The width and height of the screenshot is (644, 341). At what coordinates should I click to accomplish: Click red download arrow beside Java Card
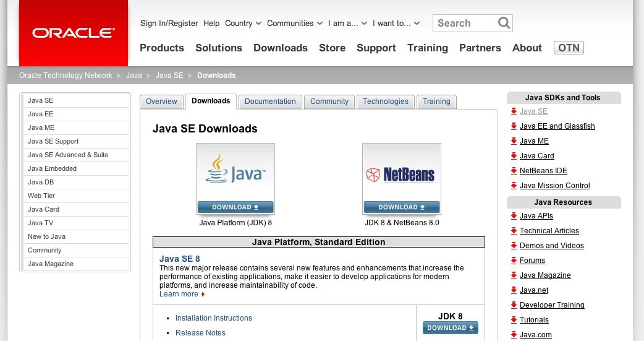(x=514, y=156)
